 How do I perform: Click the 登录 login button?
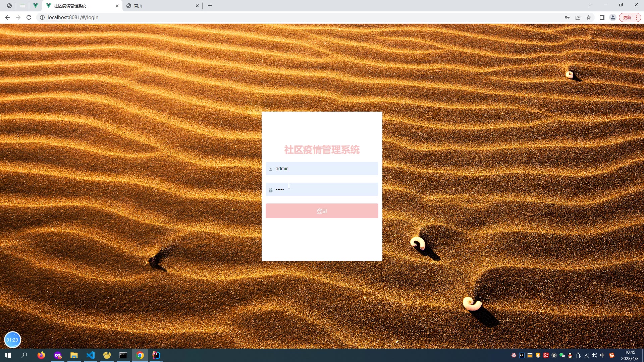(322, 211)
